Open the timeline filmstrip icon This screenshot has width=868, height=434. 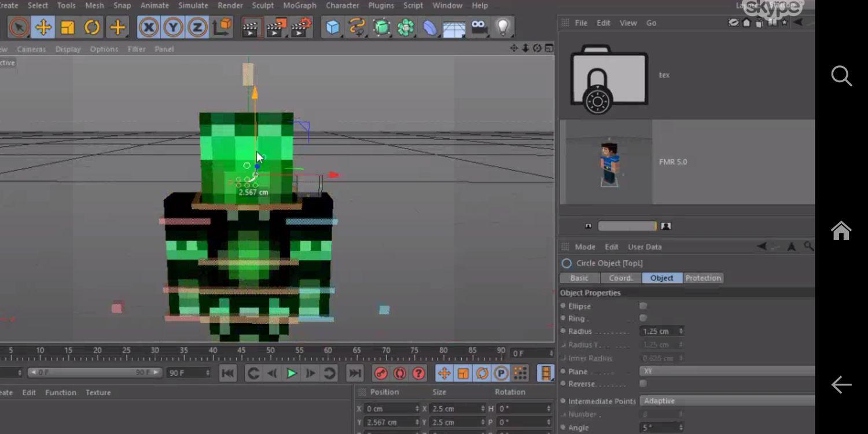(545, 373)
